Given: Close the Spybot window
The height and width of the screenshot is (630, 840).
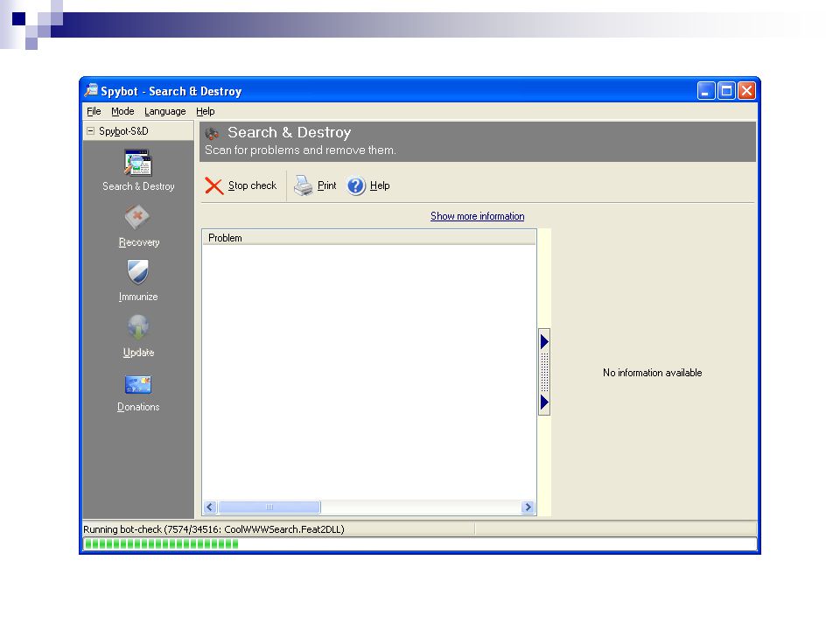Looking at the screenshot, I should (x=746, y=90).
